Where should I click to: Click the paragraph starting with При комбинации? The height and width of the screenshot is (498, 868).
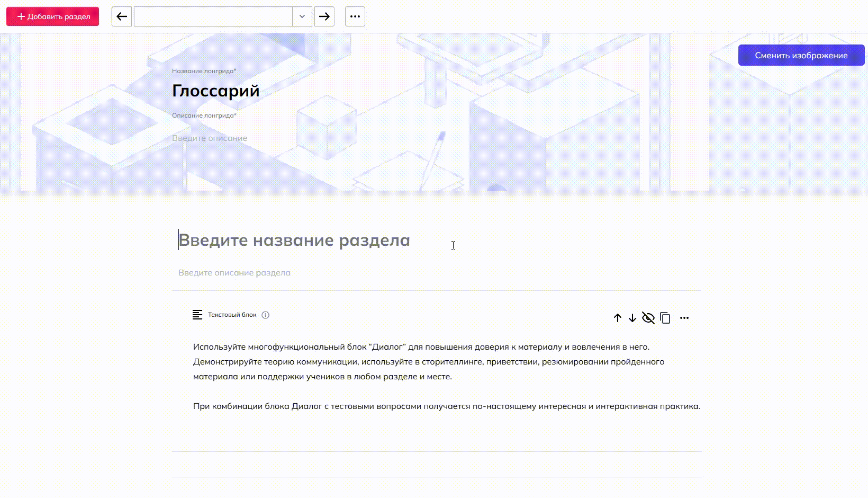[446, 406]
